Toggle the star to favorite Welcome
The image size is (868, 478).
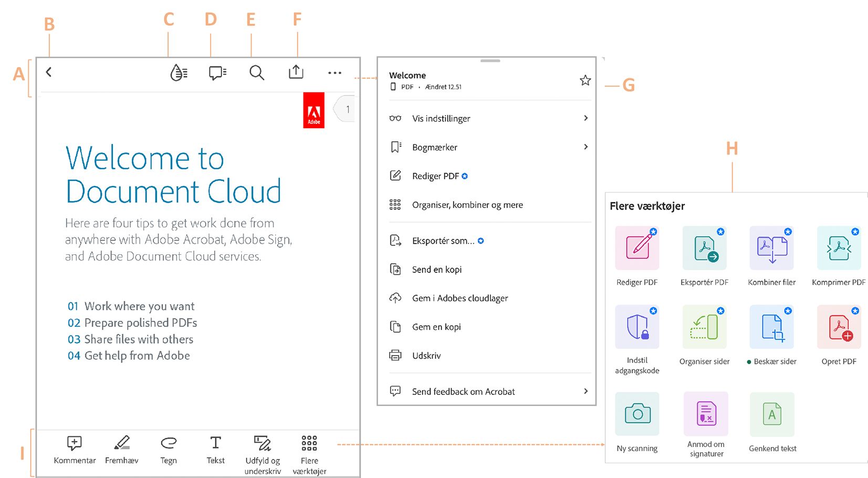tap(585, 80)
